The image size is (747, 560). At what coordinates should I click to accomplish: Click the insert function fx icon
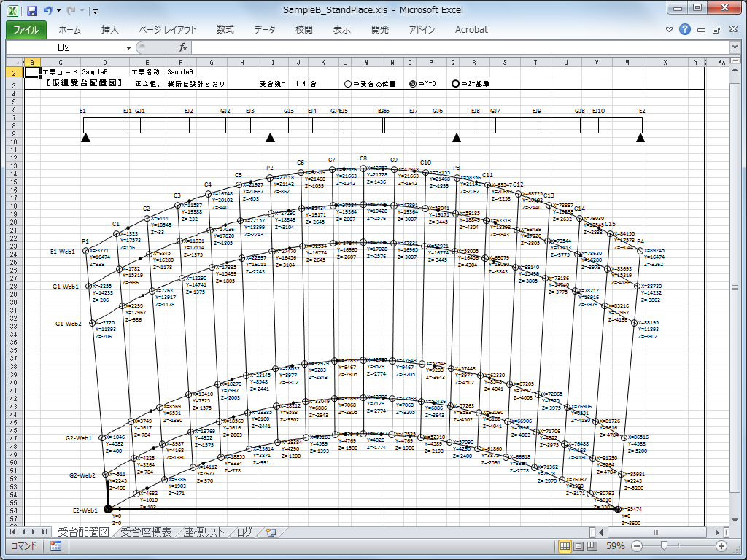click(183, 47)
